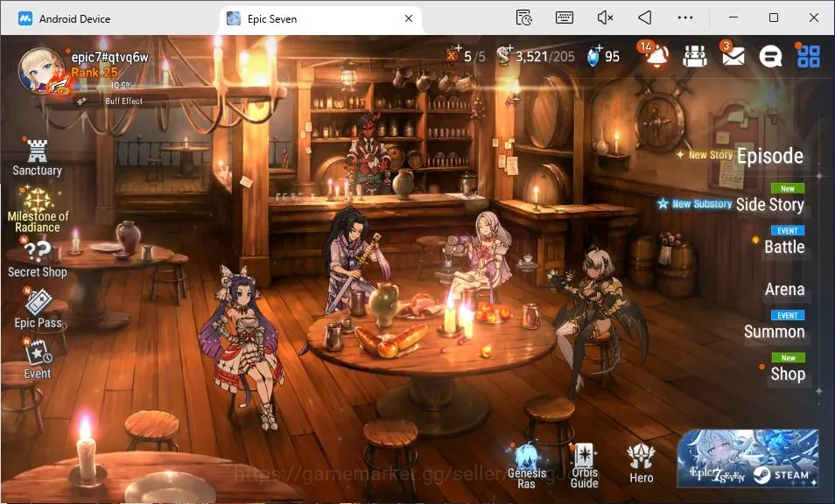Open the Summon menu
Image resolution: width=835 pixels, height=504 pixels.
click(x=775, y=331)
